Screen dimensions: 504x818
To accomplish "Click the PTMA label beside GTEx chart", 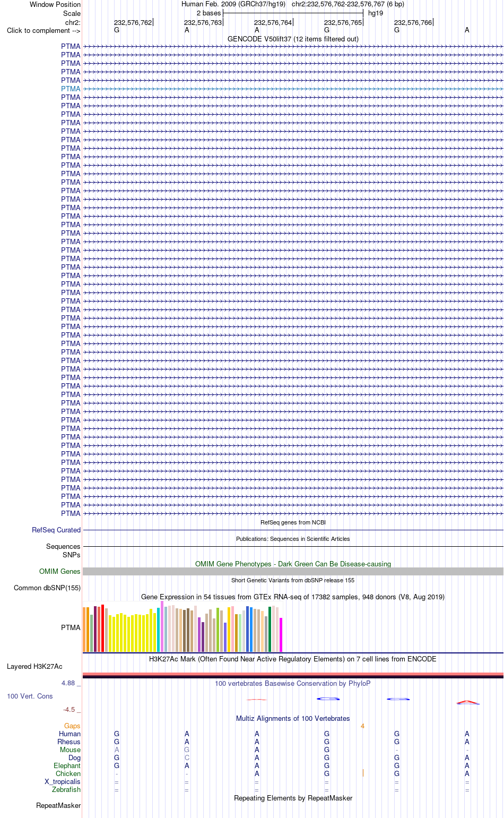I will tap(71, 627).
